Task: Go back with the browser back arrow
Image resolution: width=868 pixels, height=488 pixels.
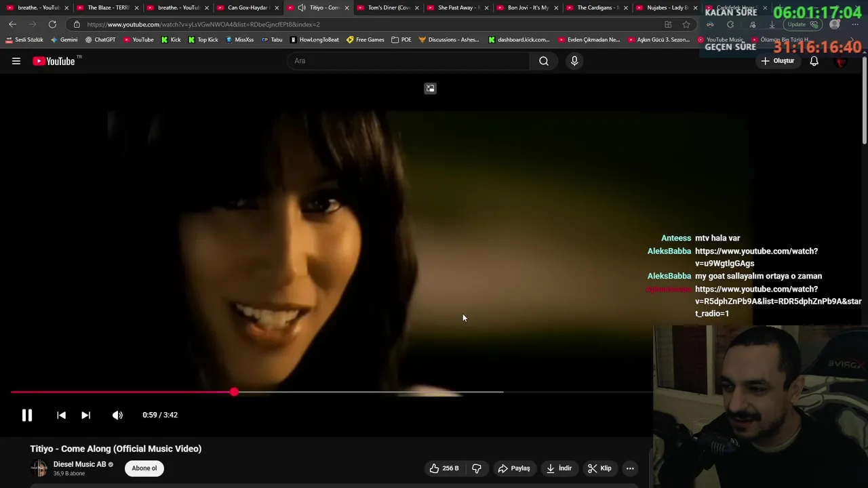Action: [12, 24]
